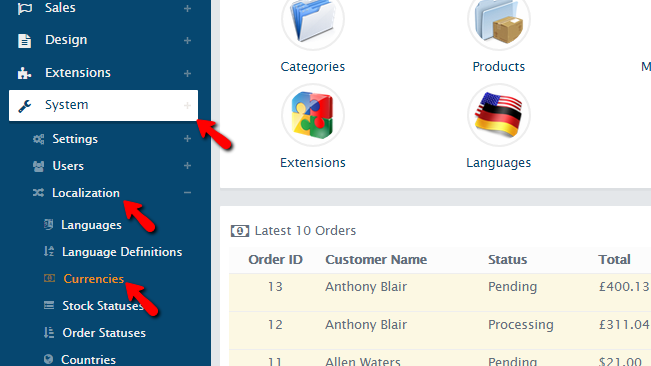651x366 pixels.
Task: Open the Products box shortcut icon
Action: coord(499,20)
